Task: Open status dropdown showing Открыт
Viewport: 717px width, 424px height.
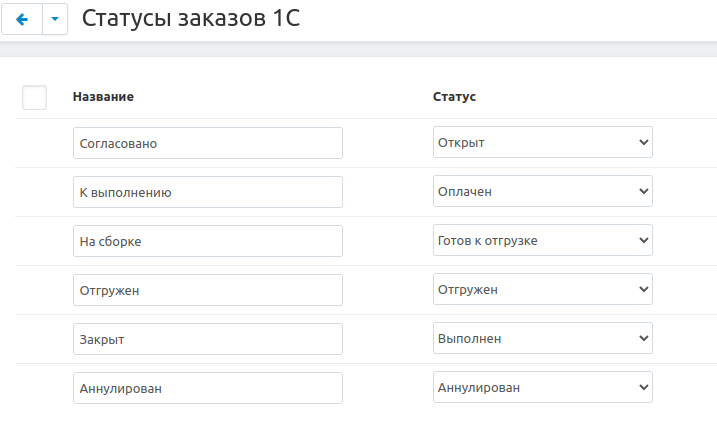Action: (x=542, y=142)
